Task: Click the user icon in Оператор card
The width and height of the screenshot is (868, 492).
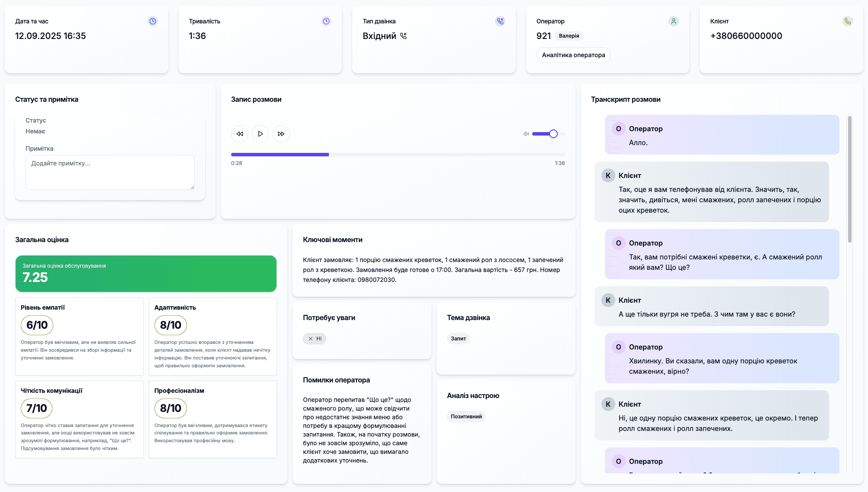Action: [x=674, y=21]
